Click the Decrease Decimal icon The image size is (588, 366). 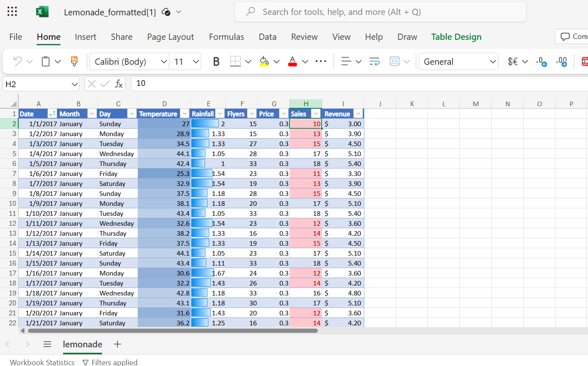(542, 61)
